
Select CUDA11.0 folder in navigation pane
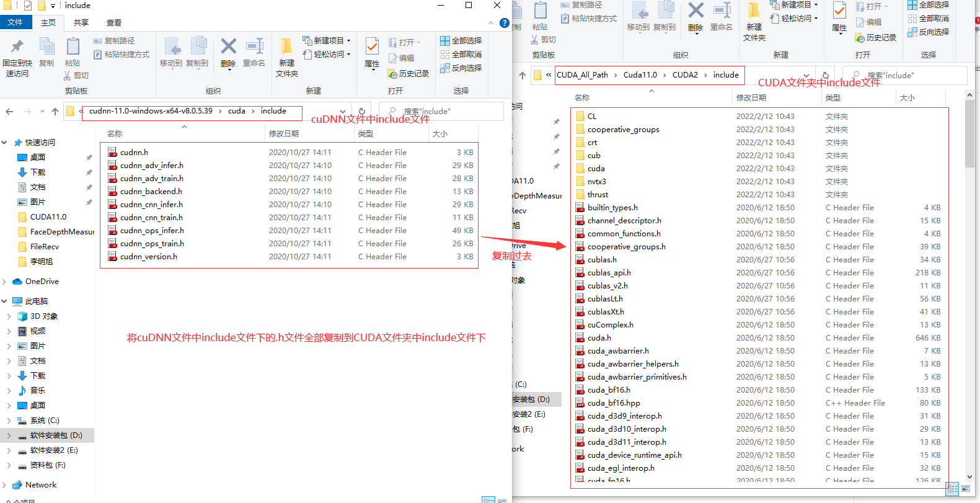[x=48, y=217]
